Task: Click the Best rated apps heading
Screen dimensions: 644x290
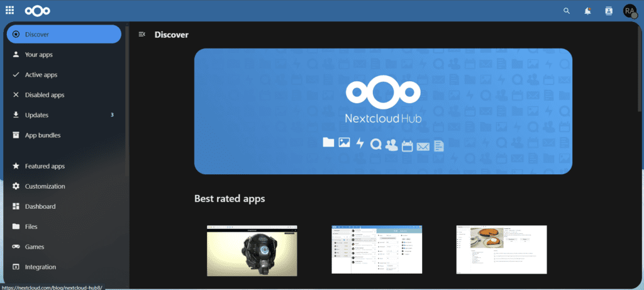Action: tap(230, 199)
